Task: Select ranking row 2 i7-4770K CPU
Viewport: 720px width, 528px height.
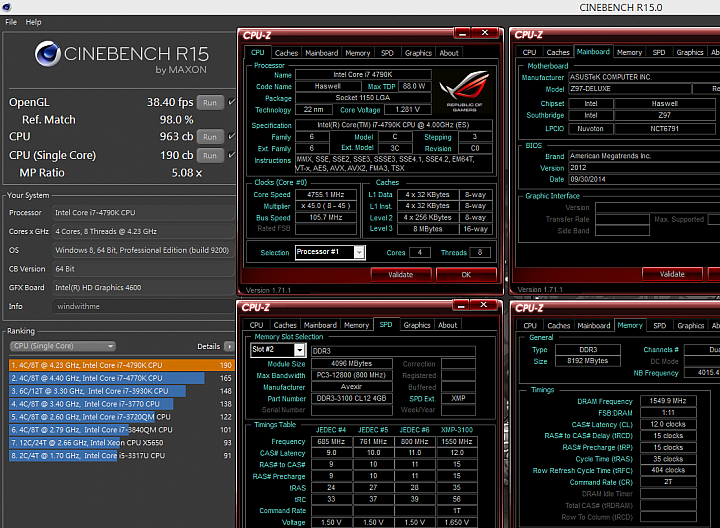Action: pos(122,378)
